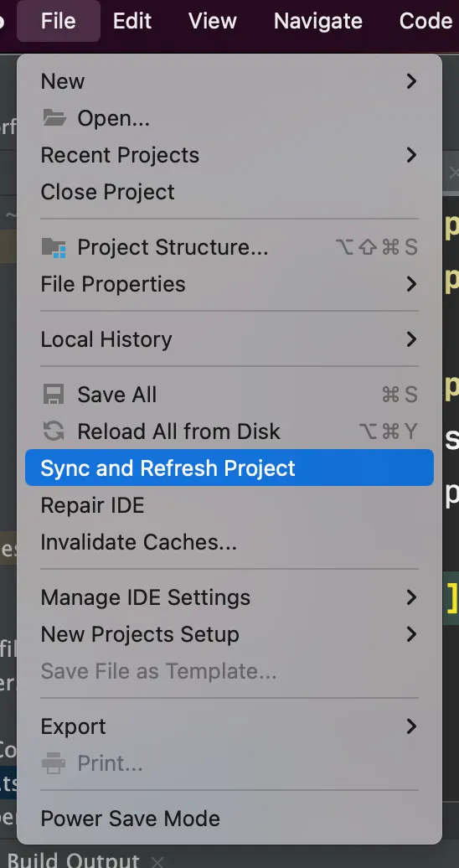Toggle Power Save Mode
This screenshot has height=868, width=459.
(229, 819)
